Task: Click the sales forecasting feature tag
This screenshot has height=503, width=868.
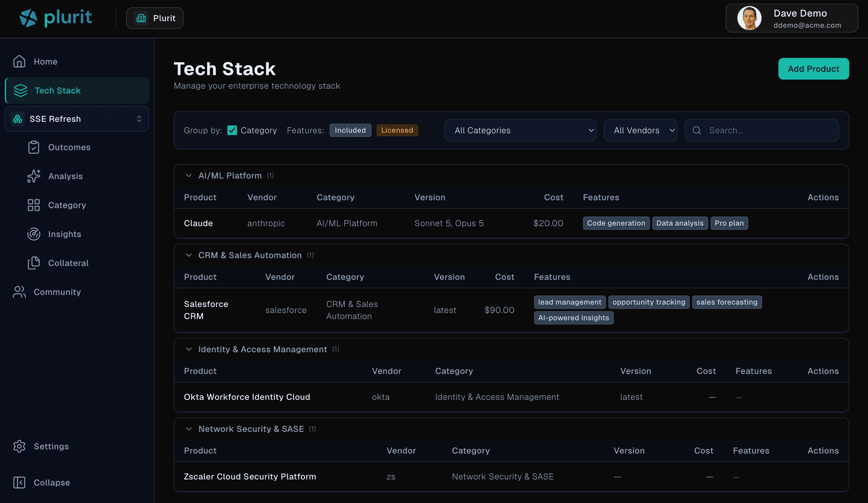Action: [727, 302]
